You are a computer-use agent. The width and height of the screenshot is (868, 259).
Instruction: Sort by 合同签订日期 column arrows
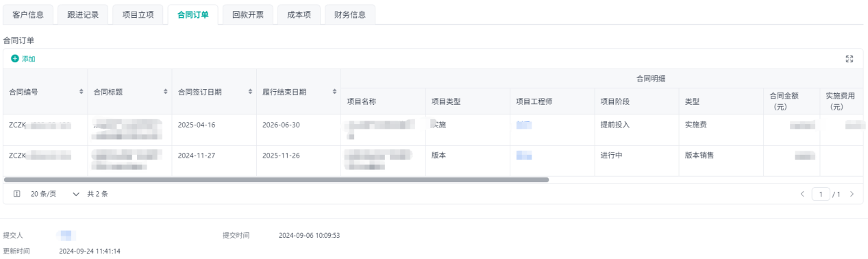click(250, 92)
